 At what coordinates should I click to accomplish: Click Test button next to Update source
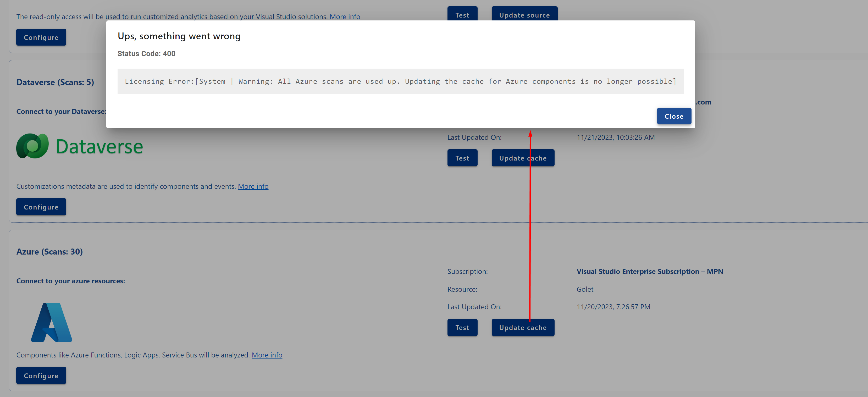pyautogui.click(x=462, y=13)
